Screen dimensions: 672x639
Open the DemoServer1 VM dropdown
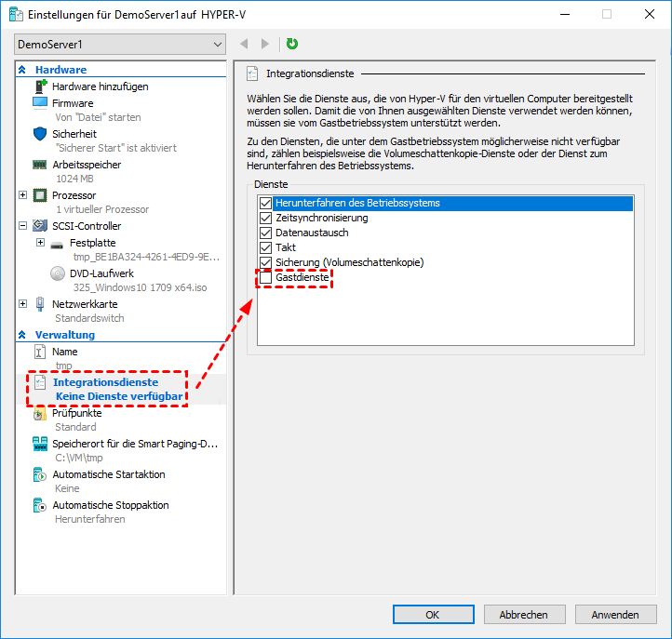[x=120, y=45]
